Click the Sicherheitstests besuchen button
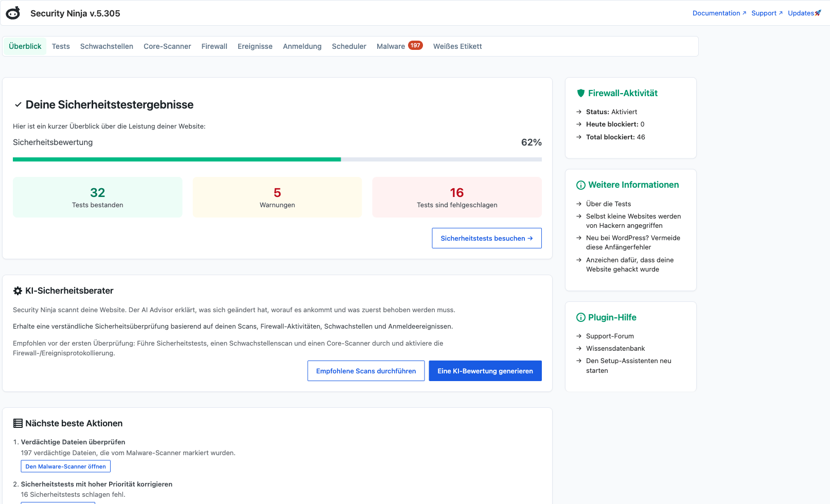The height and width of the screenshot is (504, 830). click(x=487, y=238)
